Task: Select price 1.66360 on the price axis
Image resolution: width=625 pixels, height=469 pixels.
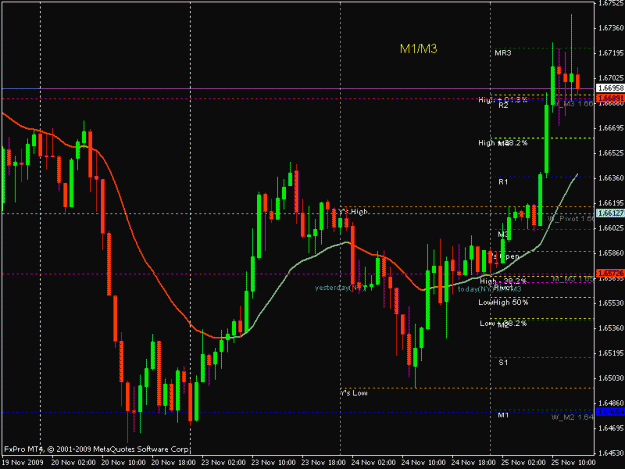Action: [x=611, y=178]
